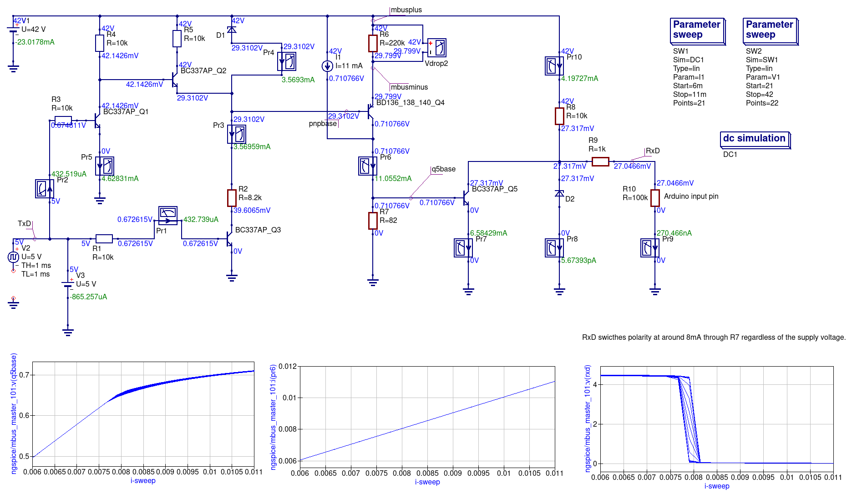Click the Pr1 ammeter symbol
The image size is (852, 504).
(168, 215)
